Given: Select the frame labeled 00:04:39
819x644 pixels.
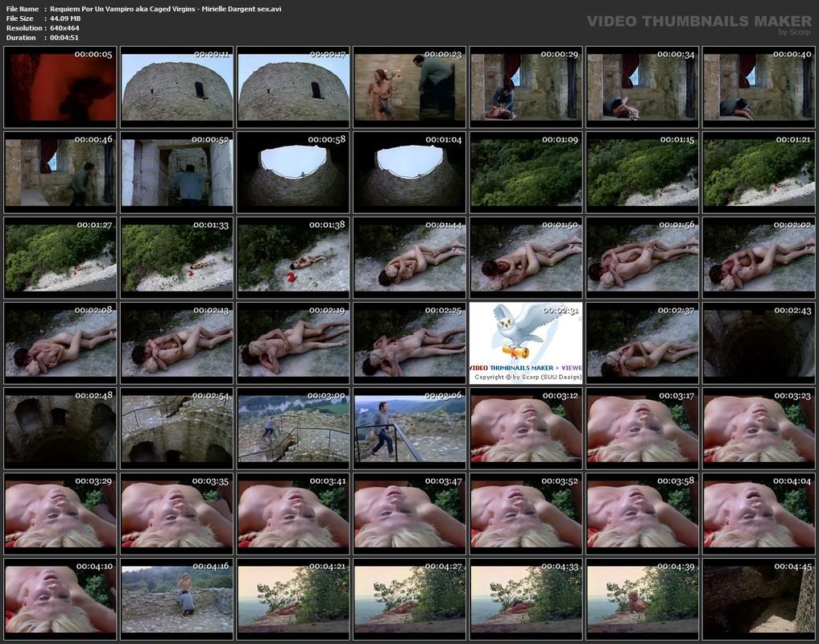Looking at the screenshot, I should (x=643, y=599).
